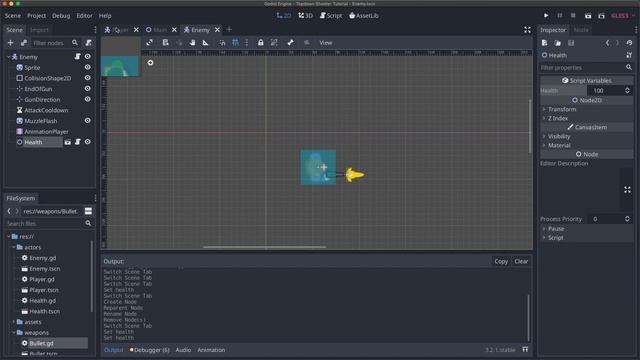Create a new resource in the Inspector

click(x=544, y=43)
